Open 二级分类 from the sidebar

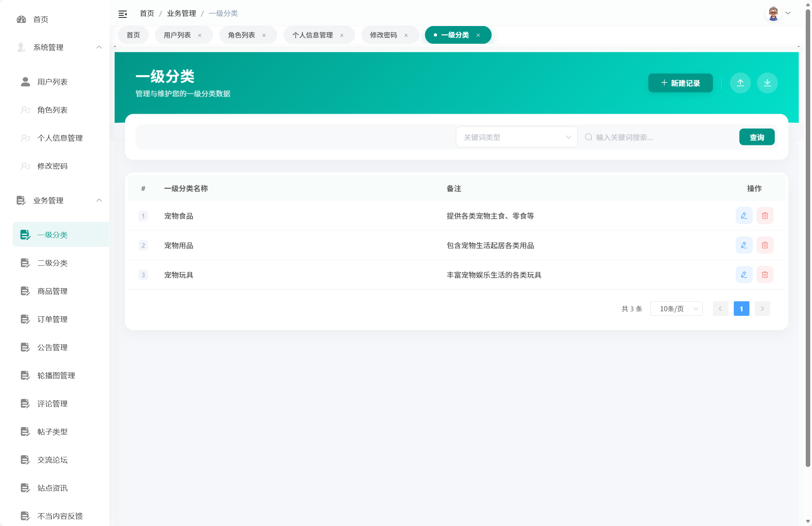click(x=52, y=263)
